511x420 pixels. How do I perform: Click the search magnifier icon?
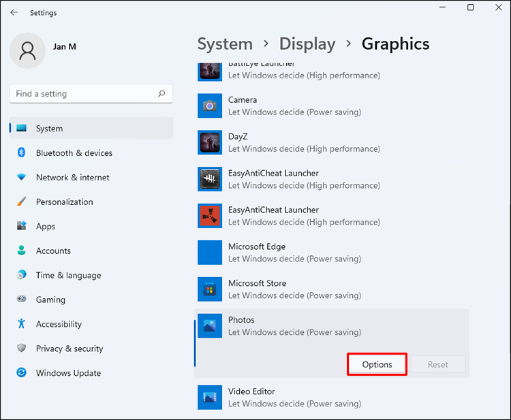[161, 94]
